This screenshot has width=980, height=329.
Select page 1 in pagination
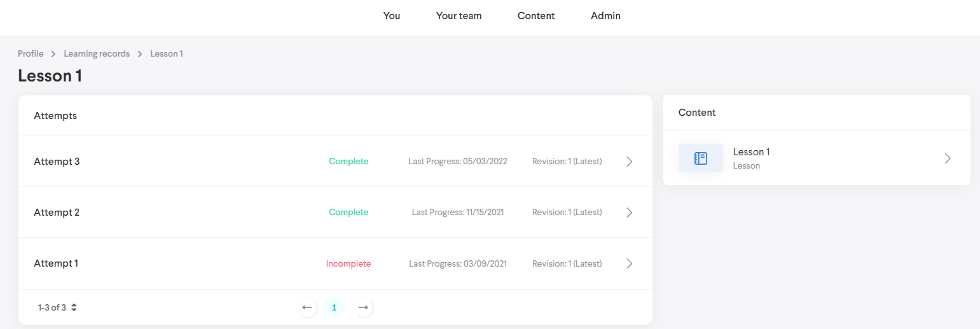point(334,308)
